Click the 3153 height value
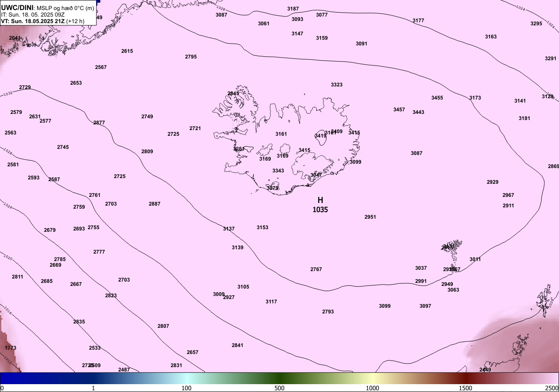The width and height of the screenshot is (559, 392). click(262, 227)
